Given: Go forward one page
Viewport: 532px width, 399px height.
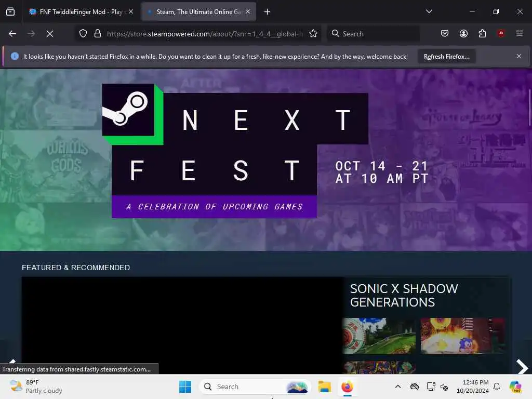Looking at the screenshot, I should coord(31,34).
